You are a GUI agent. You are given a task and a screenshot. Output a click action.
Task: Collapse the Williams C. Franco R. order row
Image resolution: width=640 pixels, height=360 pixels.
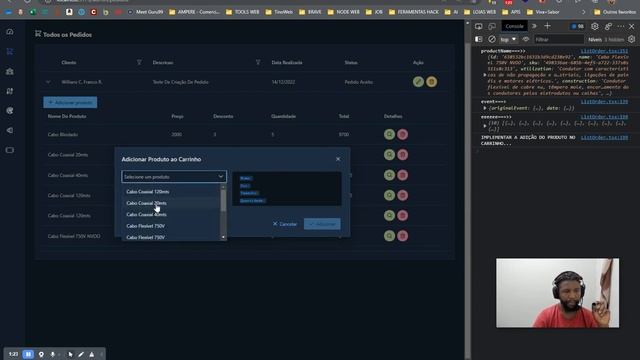pyautogui.click(x=48, y=82)
